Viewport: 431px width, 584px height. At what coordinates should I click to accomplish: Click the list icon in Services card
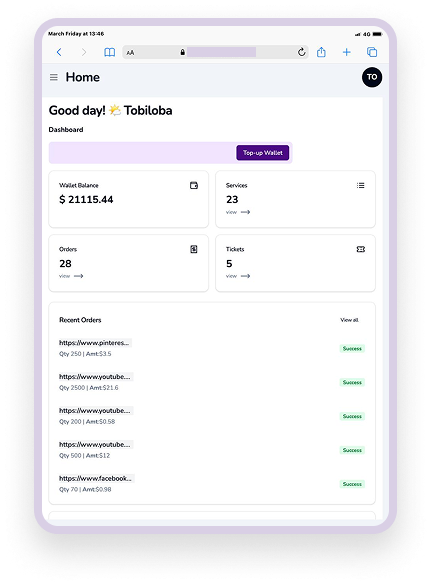[360, 185]
